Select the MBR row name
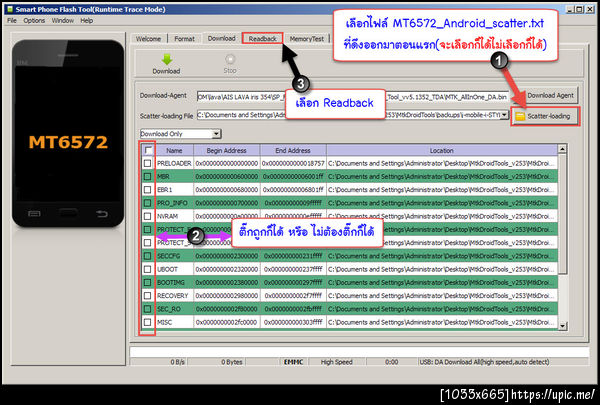600x405 pixels. pos(163,176)
